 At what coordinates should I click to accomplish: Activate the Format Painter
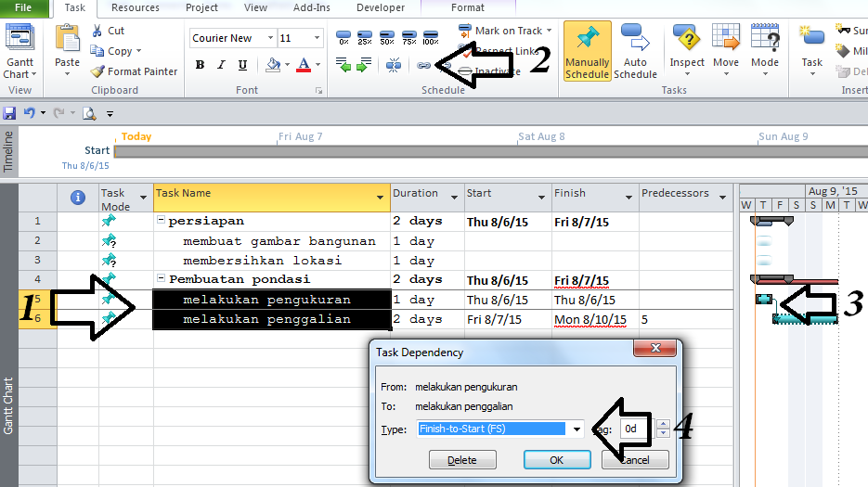[x=134, y=71]
